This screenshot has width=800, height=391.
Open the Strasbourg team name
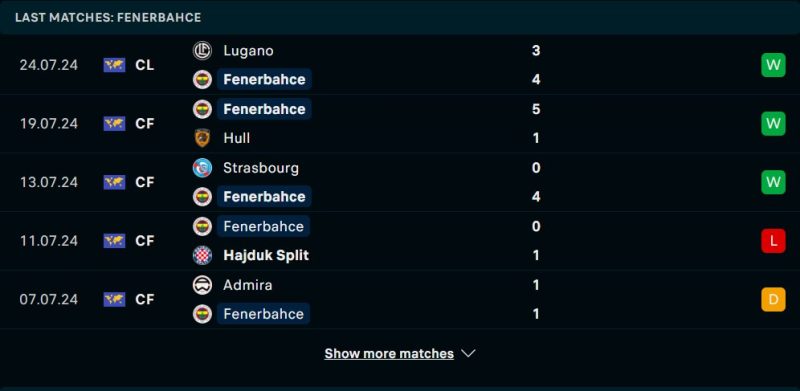click(x=261, y=168)
